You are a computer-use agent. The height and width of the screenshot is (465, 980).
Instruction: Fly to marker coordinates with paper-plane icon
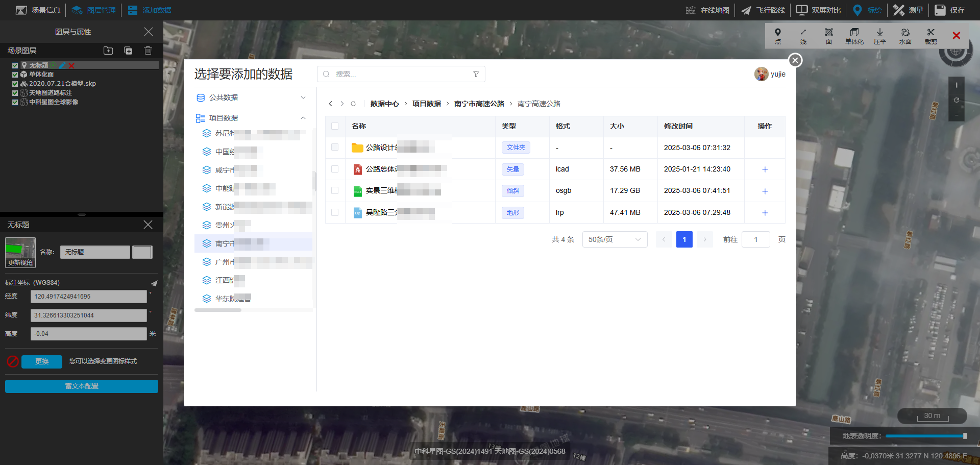coord(154,283)
